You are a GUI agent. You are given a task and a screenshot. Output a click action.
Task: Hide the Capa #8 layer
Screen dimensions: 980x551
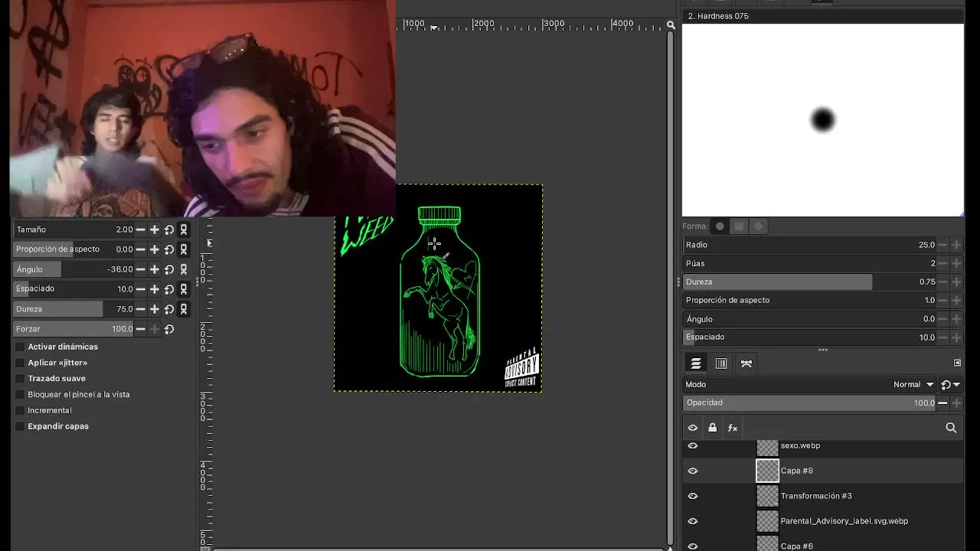tap(693, 471)
